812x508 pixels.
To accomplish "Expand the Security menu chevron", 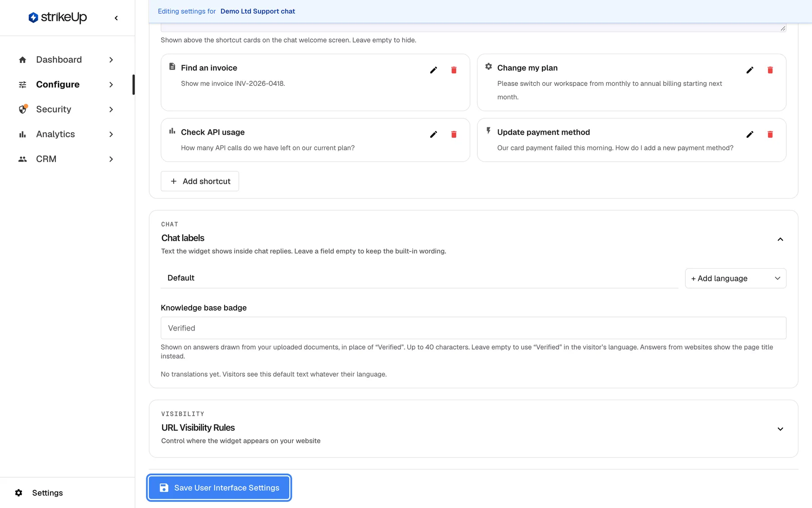I will pos(111,109).
